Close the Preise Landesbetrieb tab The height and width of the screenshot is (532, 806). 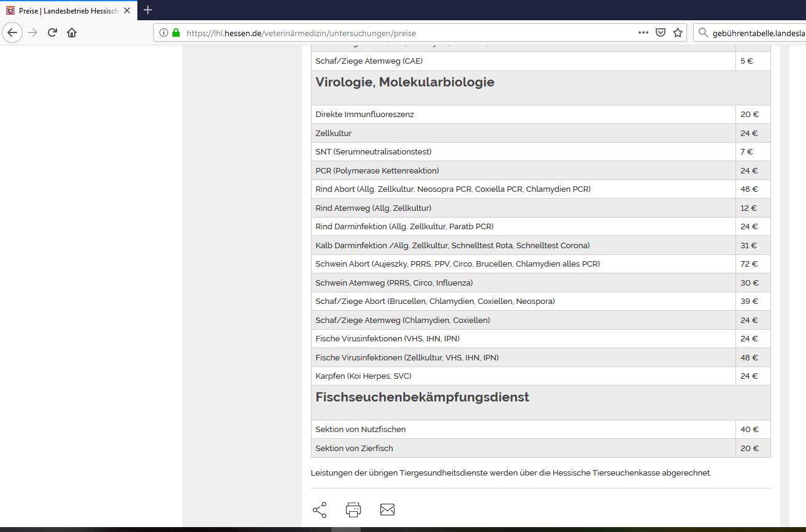point(127,10)
